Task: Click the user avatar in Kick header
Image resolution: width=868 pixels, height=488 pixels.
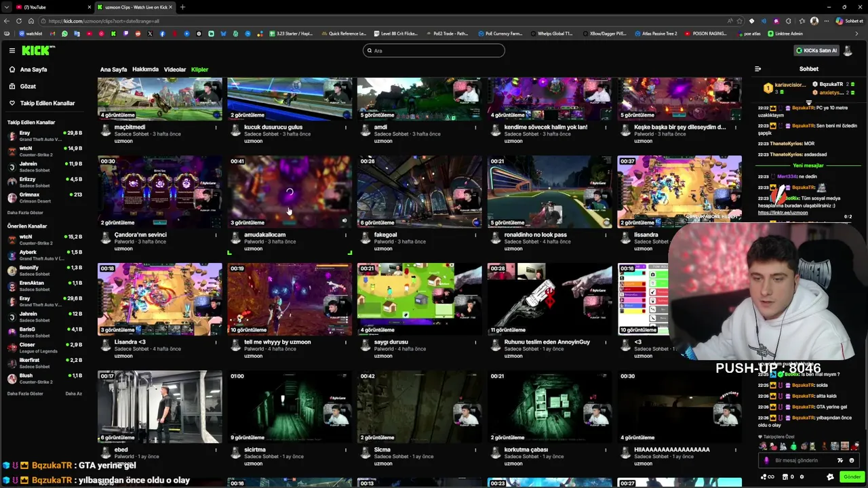Action: (x=848, y=50)
